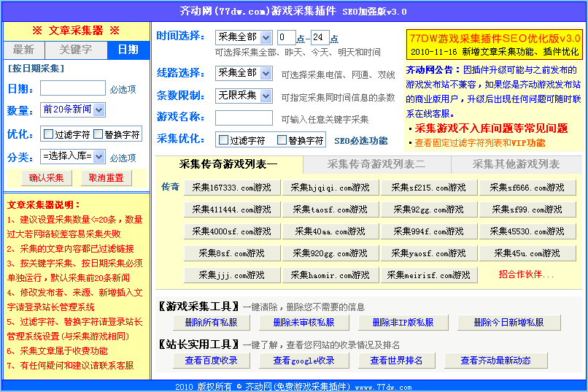Open the 采集传奇游戏列表二 tab

(376, 164)
